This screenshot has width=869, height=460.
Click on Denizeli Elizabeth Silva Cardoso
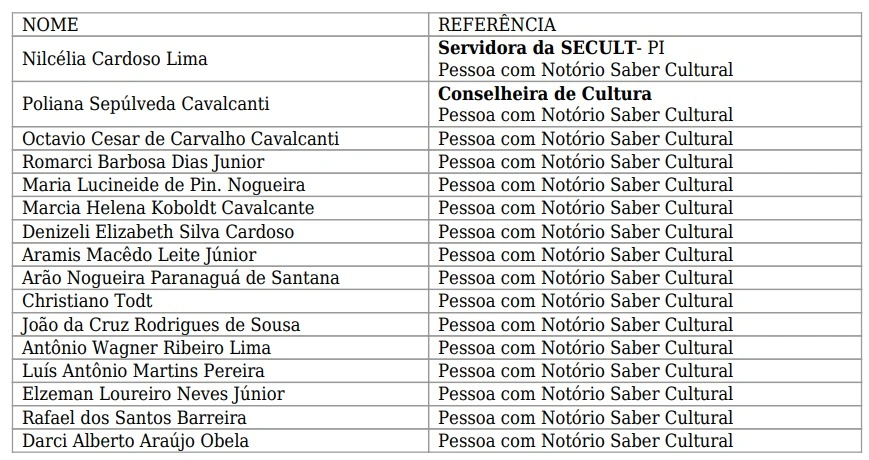[158, 232]
